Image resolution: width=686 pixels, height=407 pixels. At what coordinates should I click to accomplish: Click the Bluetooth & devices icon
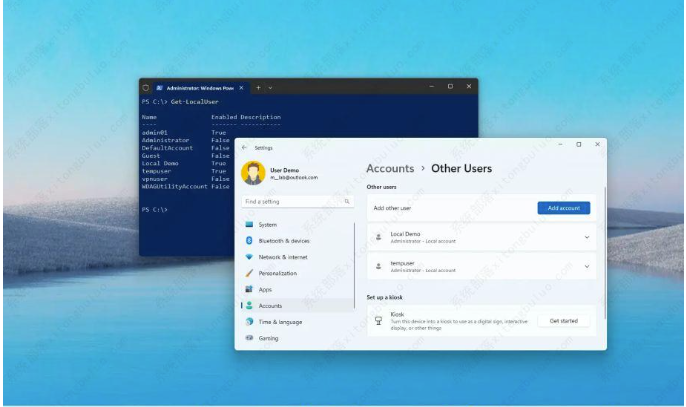click(249, 241)
